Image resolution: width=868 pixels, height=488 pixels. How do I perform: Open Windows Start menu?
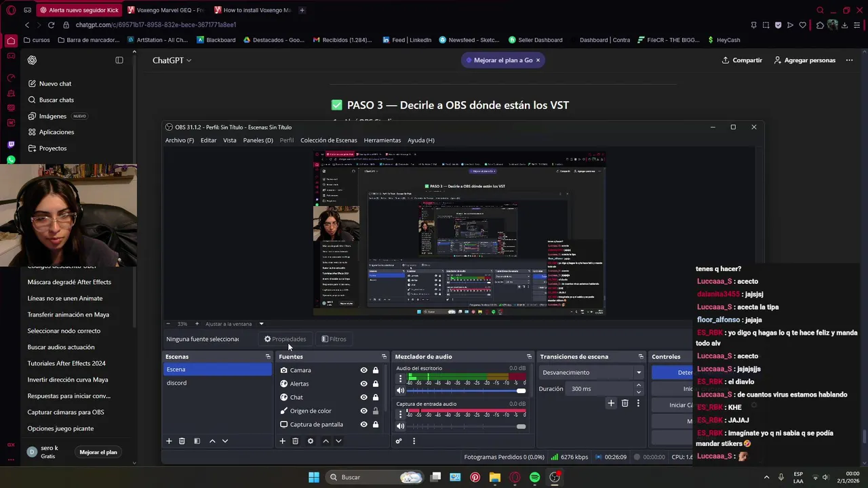[x=314, y=477]
